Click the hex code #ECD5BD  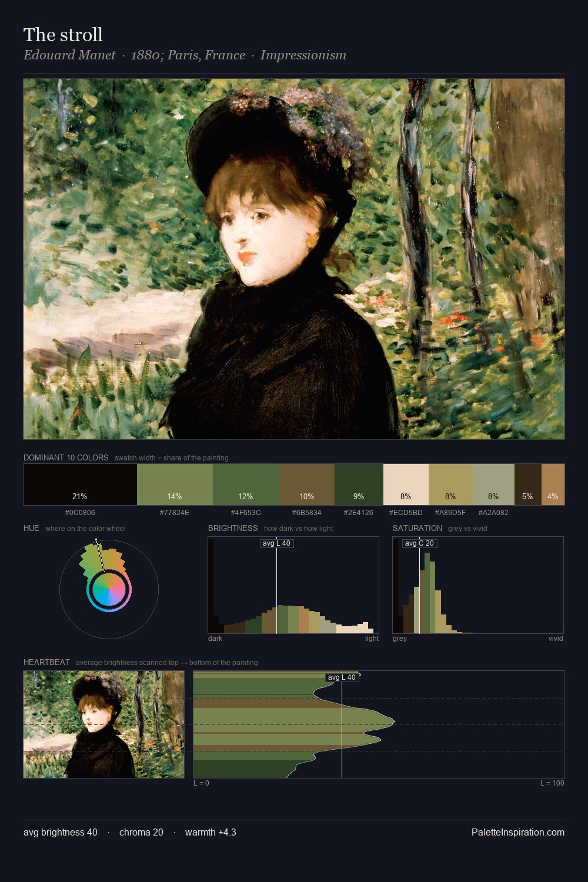click(x=406, y=513)
